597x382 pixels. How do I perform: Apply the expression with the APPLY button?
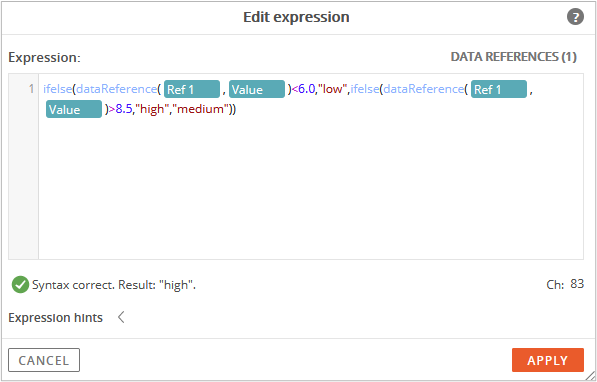pyautogui.click(x=548, y=360)
